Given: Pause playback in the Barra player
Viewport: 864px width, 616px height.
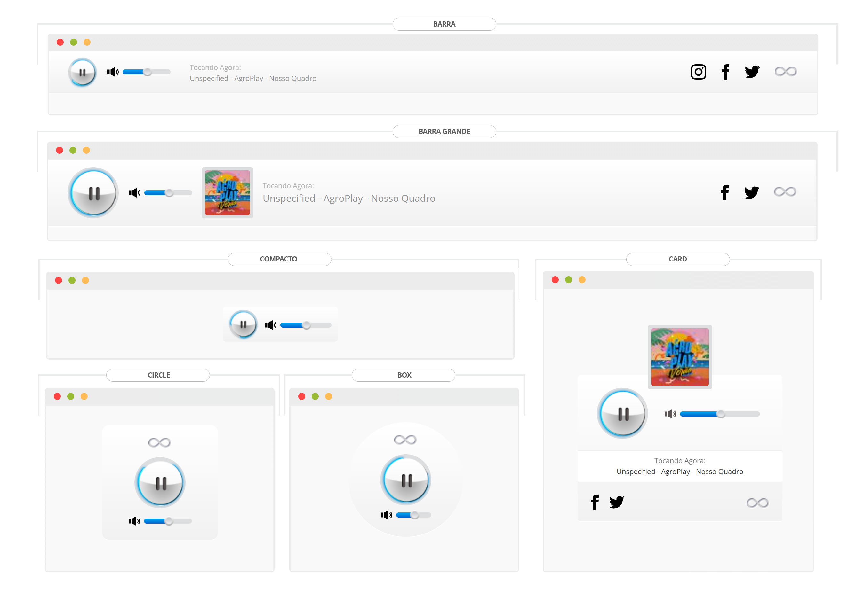Looking at the screenshot, I should pos(82,72).
